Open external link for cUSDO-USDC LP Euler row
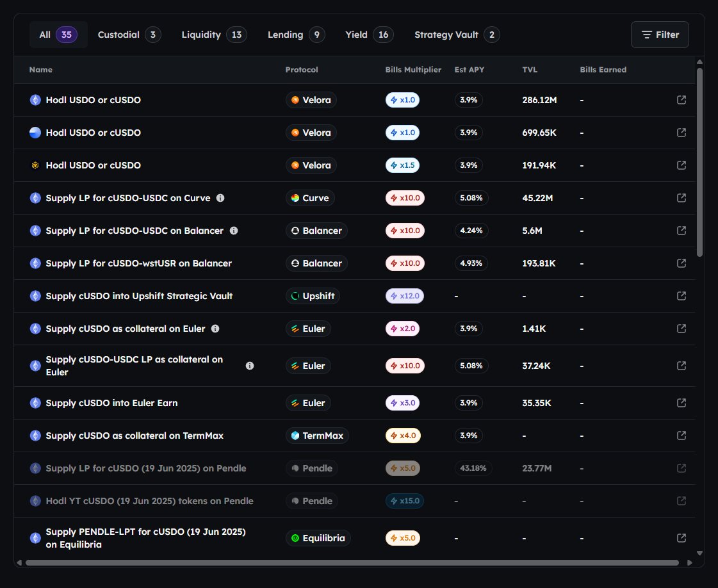Viewport: 718px width, 588px height. (x=681, y=366)
